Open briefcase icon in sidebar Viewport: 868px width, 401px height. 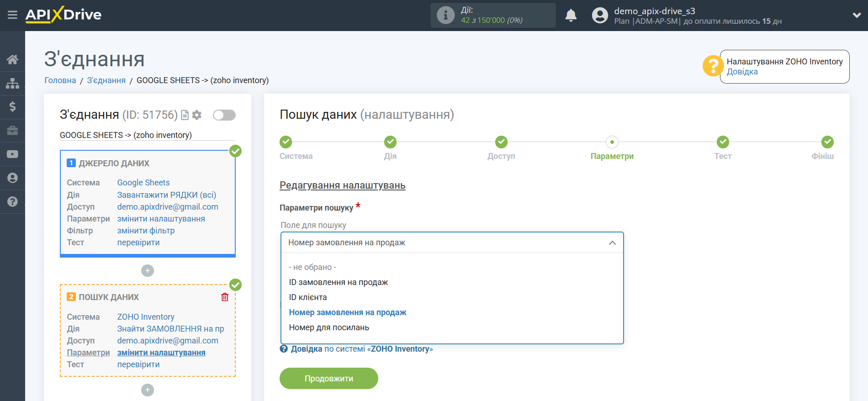point(12,131)
